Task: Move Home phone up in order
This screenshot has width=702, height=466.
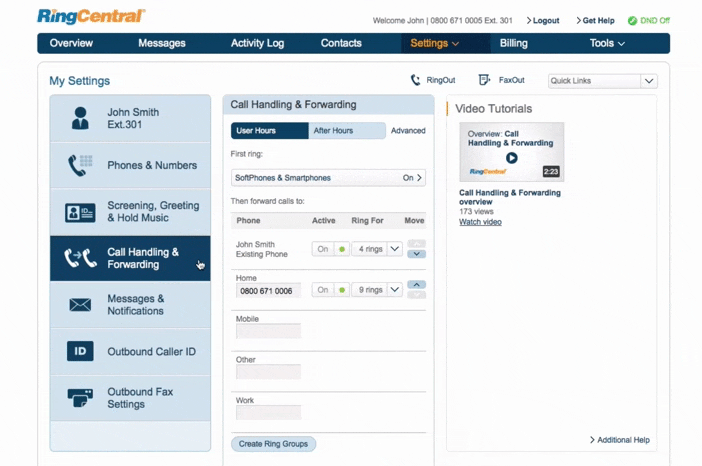Action: (x=416, y=285)
